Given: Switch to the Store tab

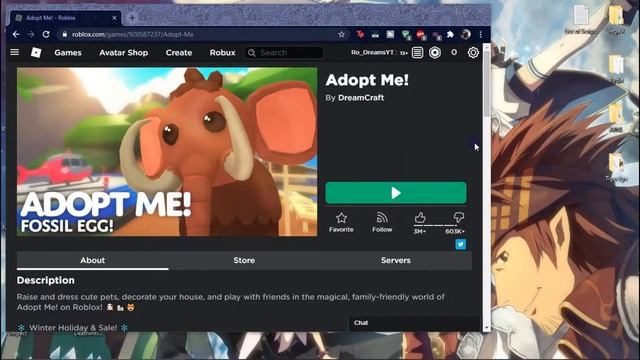Looking at the screenshot, I should (x=244, y=260).
